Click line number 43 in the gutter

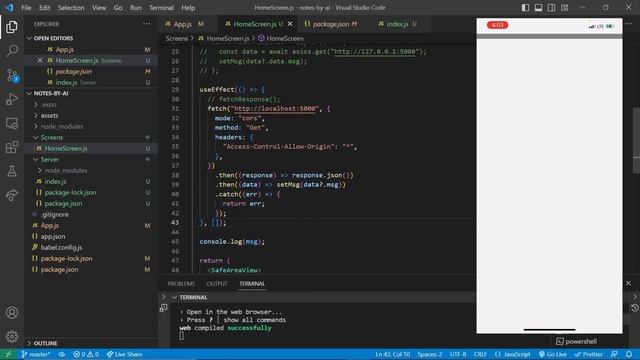(175, 222)
